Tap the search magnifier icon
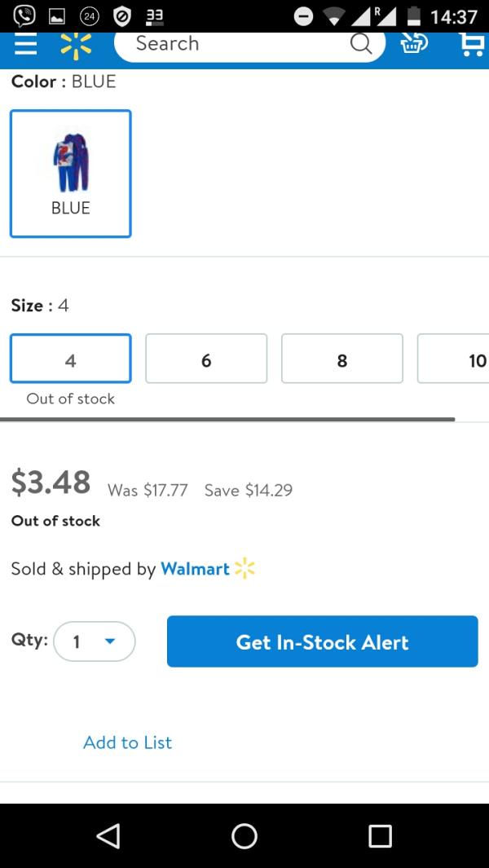 pyautogui.click(x=360, y=44)
